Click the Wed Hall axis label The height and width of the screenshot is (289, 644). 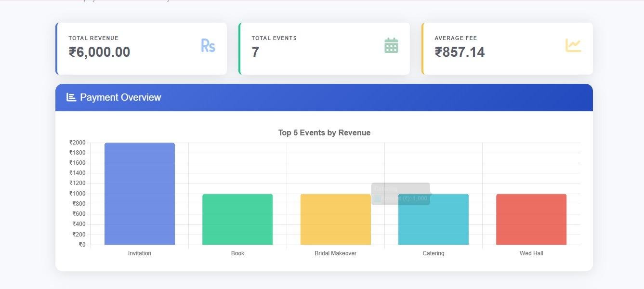531,253
